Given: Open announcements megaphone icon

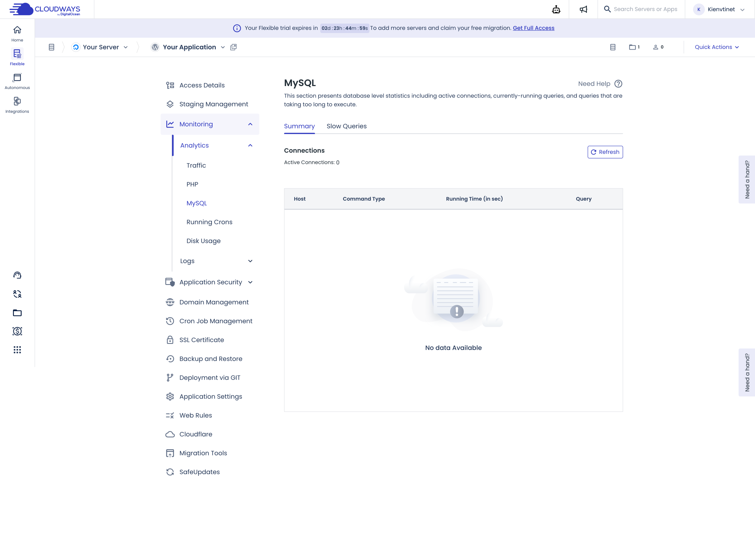Looking at the screenshot, I should (583, 9).
